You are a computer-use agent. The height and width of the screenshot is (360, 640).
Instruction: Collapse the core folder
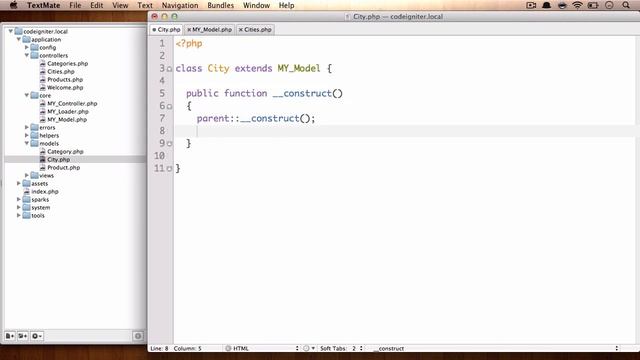coord(27,96)
